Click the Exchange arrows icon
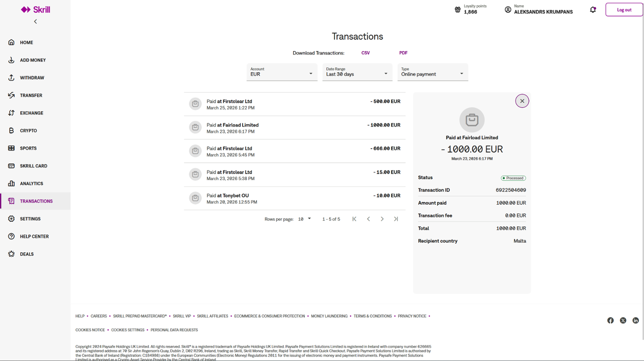Viewport: 644px width, 361px height. (x=11, y=113)
